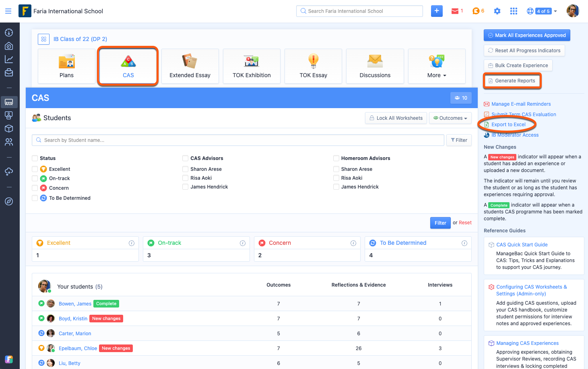The height and width of the screenshot is (369, 588).
Task: Open the Discussions tab
Action: click(x=375, y=66)
